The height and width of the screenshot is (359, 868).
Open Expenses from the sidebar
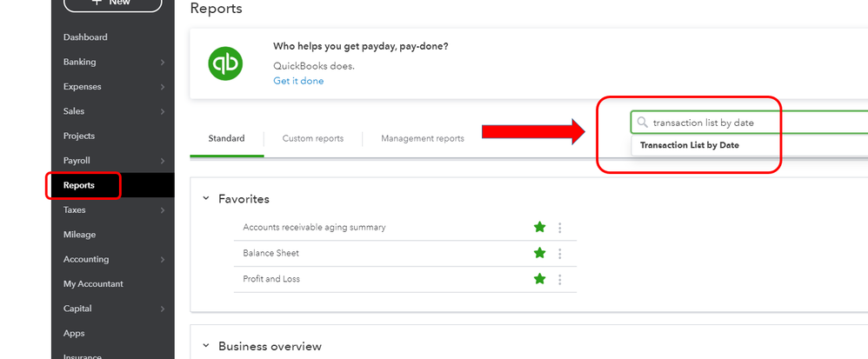(x=82, y=86)
